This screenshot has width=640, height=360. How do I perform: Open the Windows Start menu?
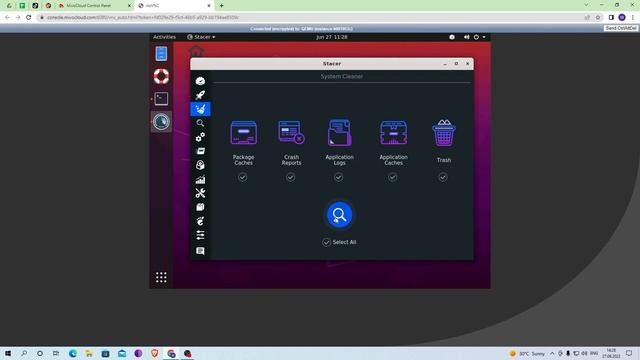(8, 353)
